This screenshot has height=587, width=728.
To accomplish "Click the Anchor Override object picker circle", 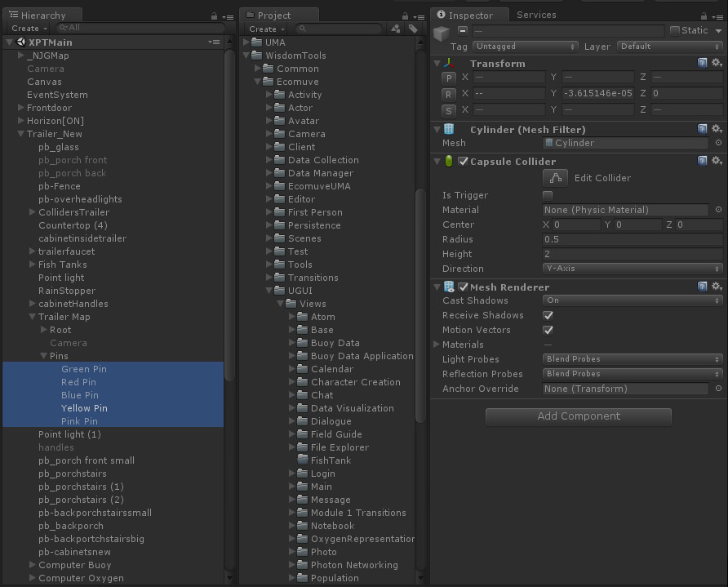I will pos(718,389).
